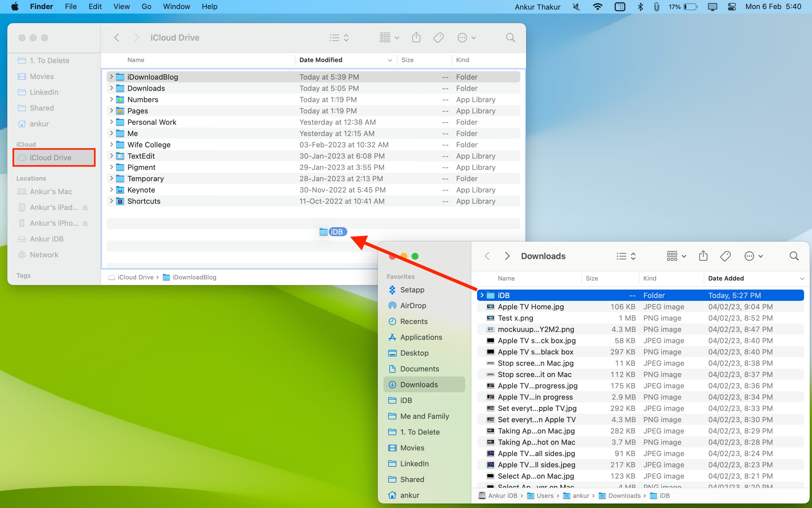
Task: Click the muted sound icon in menu bar
Action: [x=576, y=7]
